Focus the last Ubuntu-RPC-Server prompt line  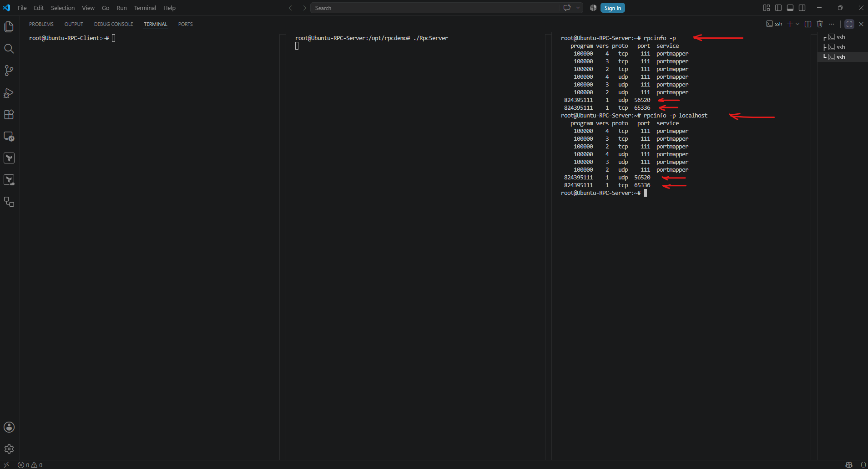pyautogui.click(x=604, y=193)
